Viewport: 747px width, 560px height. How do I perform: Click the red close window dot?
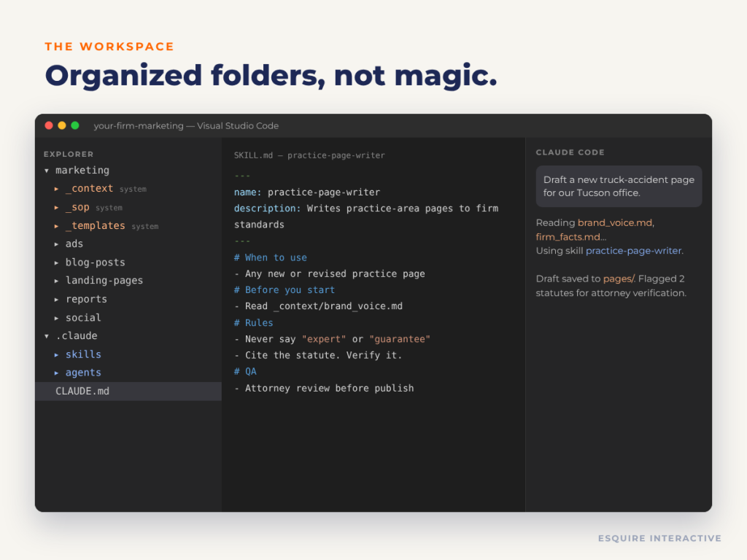click(49, 125)
